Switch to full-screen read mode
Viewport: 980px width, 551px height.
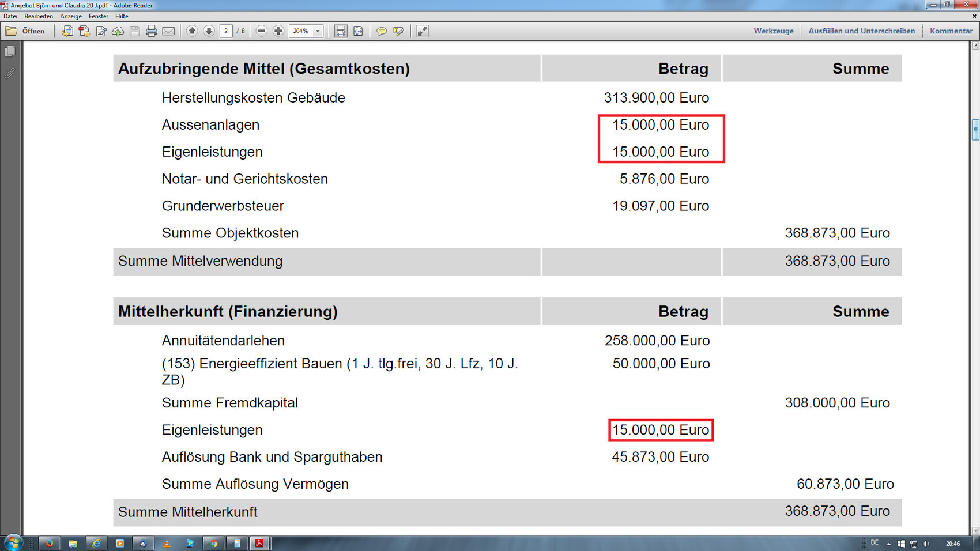(x=423, y=31)
